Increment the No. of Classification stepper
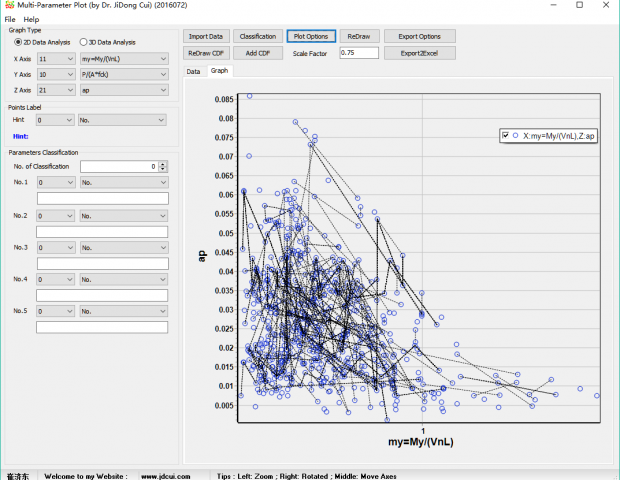Screen dimensions: 620x480 tap(163, 163)
